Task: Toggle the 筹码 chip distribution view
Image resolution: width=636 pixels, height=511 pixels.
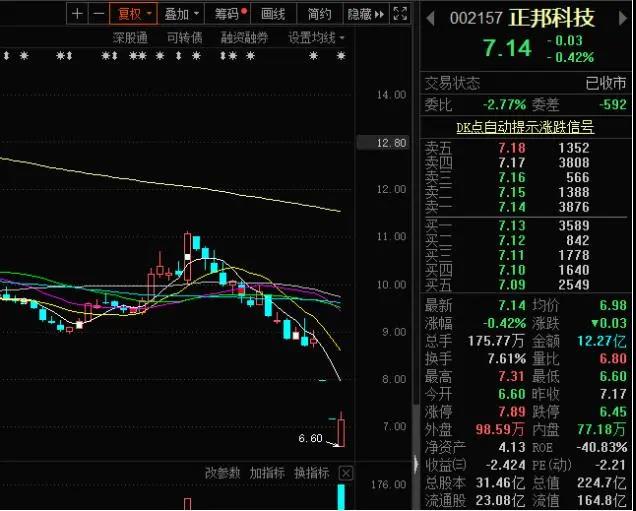Action: [229, 14]
